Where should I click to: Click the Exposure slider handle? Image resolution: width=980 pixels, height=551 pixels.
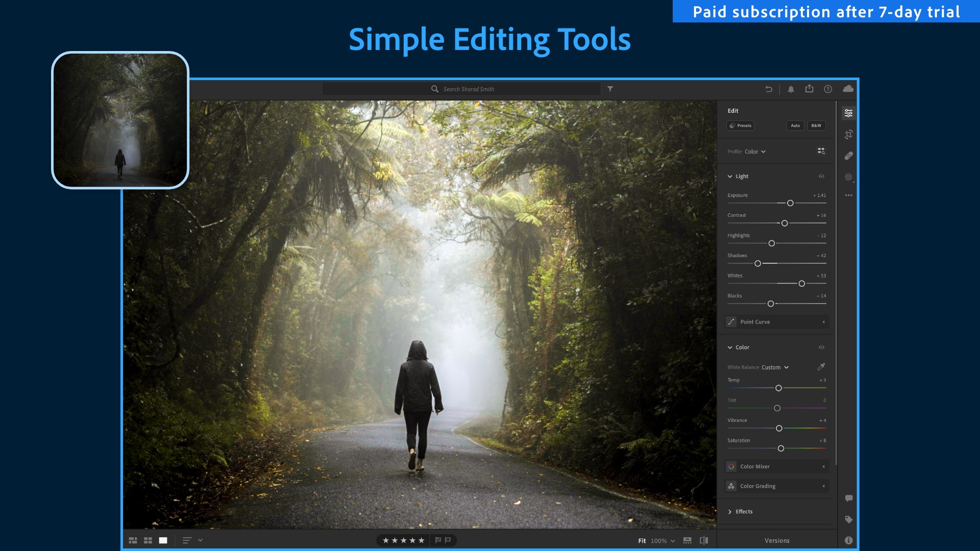tap(790, 203)
